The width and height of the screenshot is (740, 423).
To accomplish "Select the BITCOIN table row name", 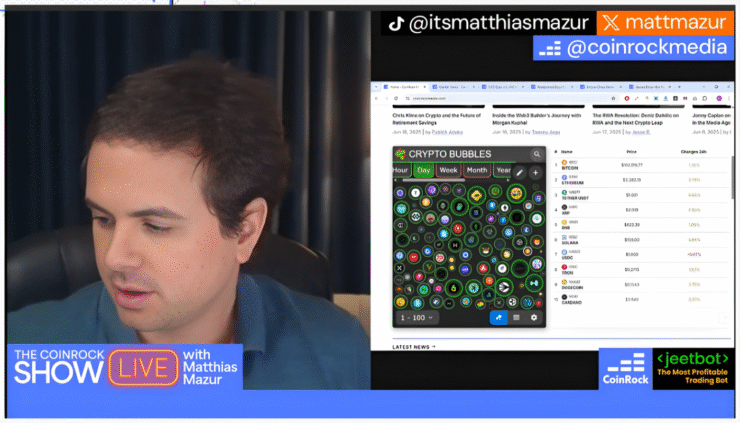I will coord(570,168).
